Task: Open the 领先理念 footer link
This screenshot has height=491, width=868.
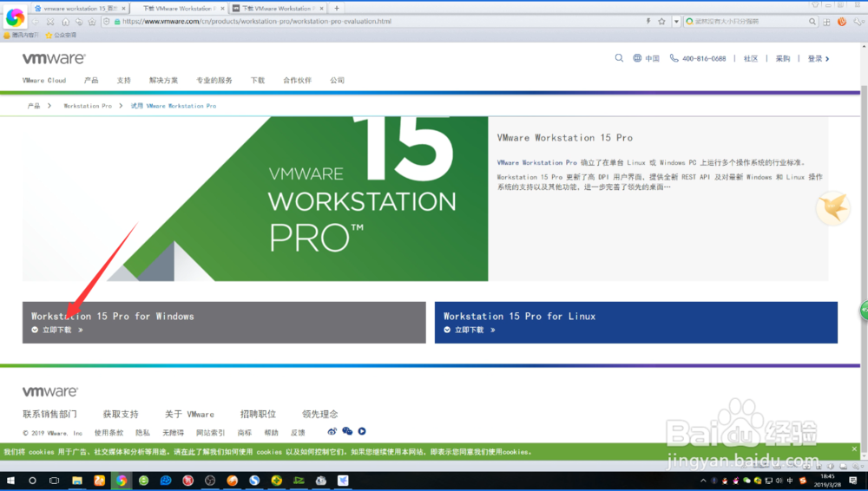Action: 320,414
